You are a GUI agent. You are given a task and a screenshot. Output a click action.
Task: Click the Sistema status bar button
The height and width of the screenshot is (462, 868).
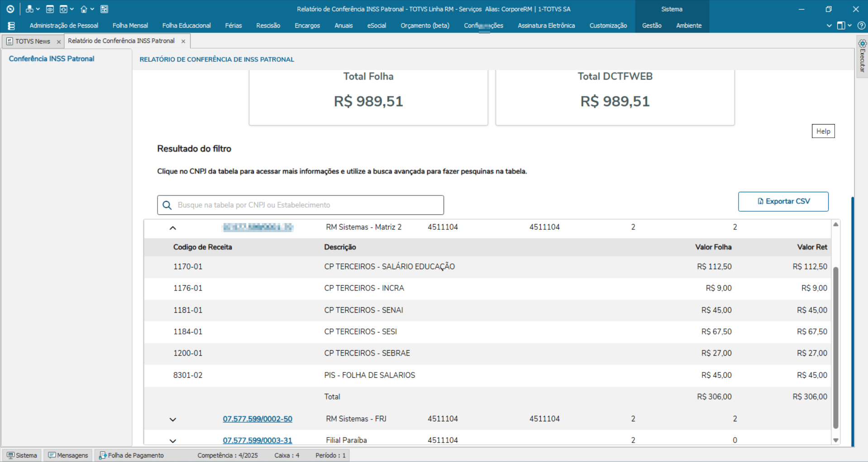pos(22,455)
